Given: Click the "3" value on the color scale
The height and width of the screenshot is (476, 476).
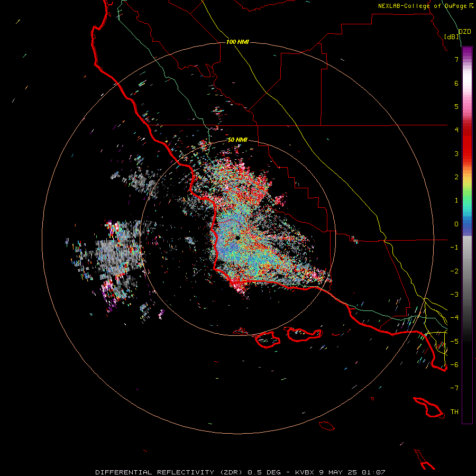Looking at the screenshot, I should point(456,153).
